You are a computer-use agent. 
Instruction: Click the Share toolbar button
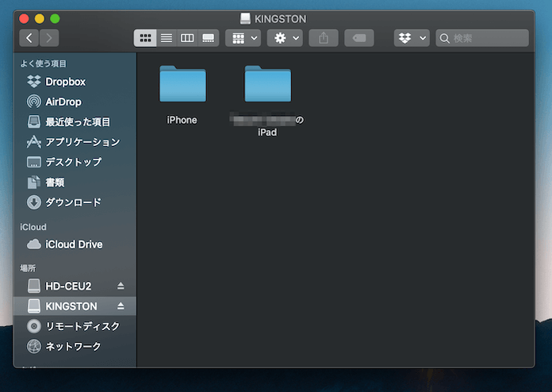coord(324,38)
